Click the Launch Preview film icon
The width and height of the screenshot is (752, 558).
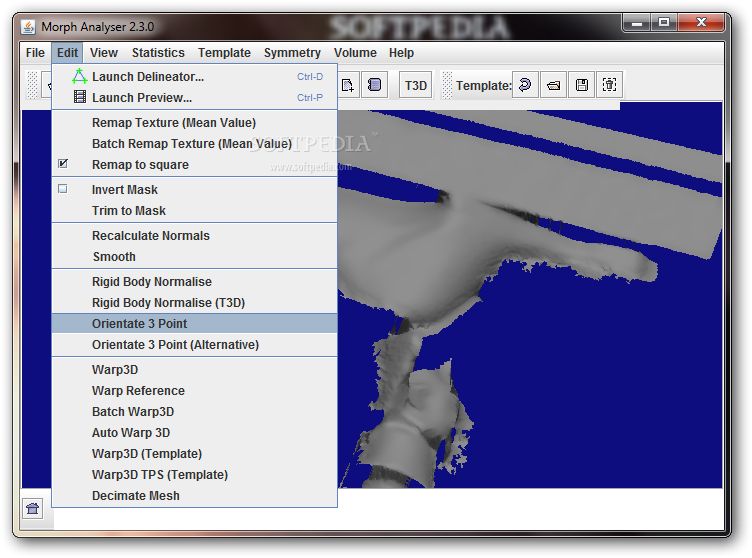pyautogui.click(x=80, y=97)
